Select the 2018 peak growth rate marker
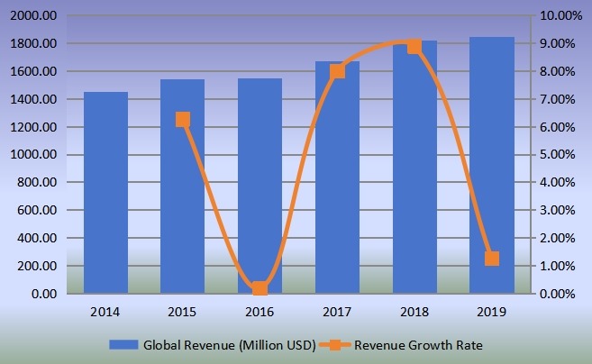The image size is (592, 364). point(414,46)
